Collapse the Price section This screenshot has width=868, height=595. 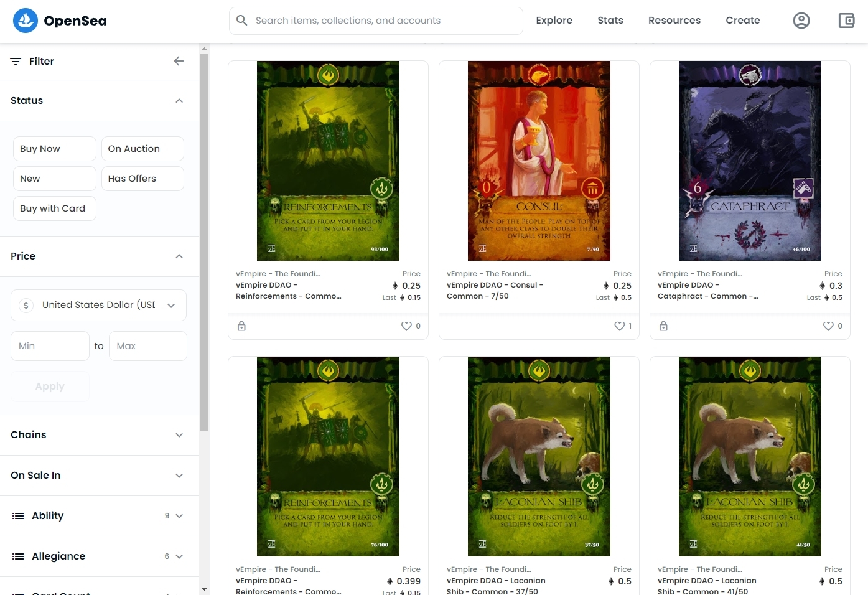[x=100, y=256]
